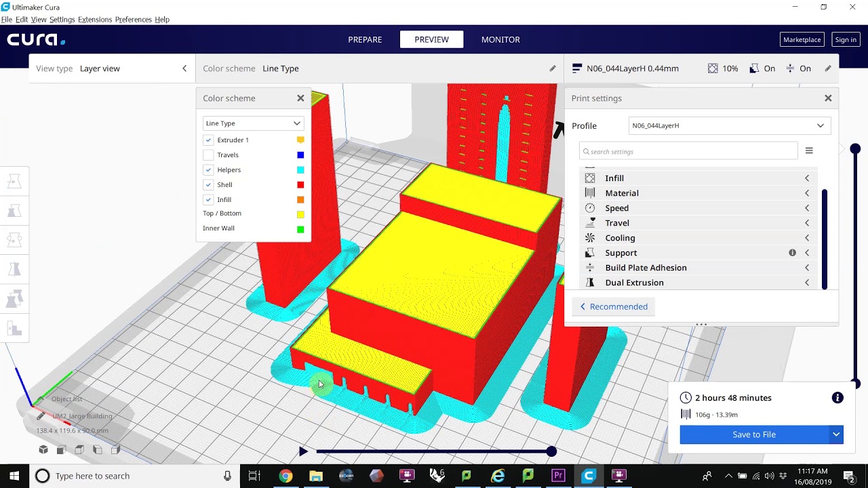This screenshot has height=488, width=868.
Task: Select the Scale tool in left toolbar
Action: coord(14,211)
